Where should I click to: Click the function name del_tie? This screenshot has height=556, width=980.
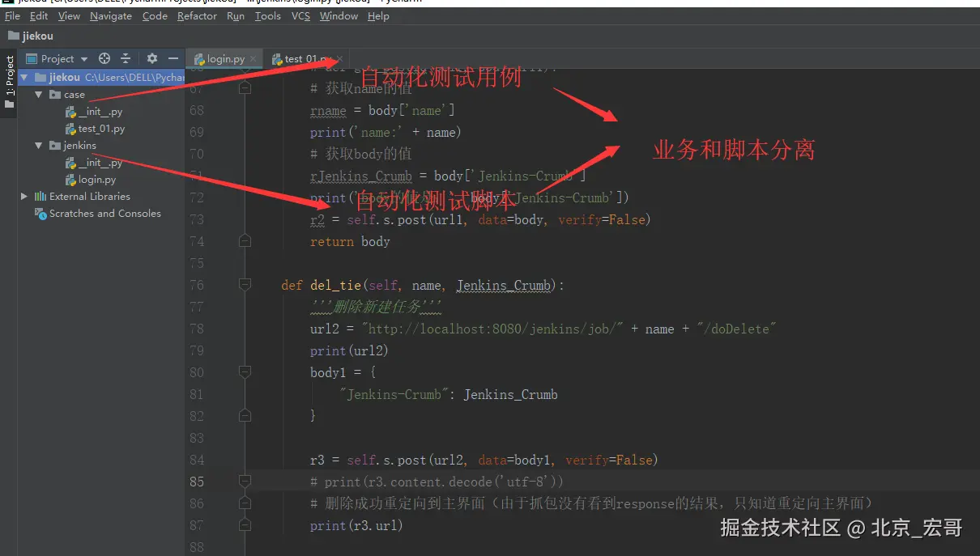point(335,285)
